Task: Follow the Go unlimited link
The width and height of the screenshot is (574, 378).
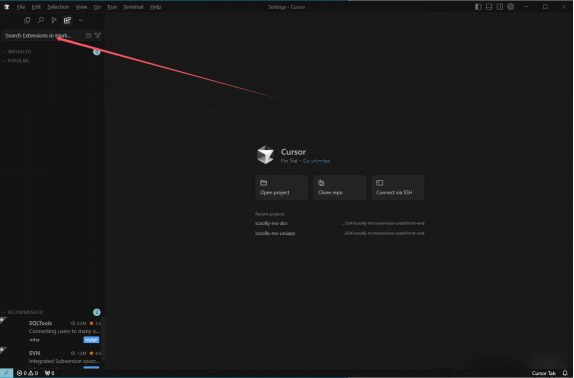Action: point(316,161)
